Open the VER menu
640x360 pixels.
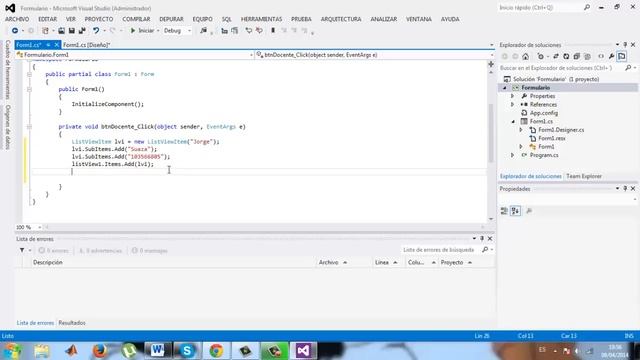71,19
